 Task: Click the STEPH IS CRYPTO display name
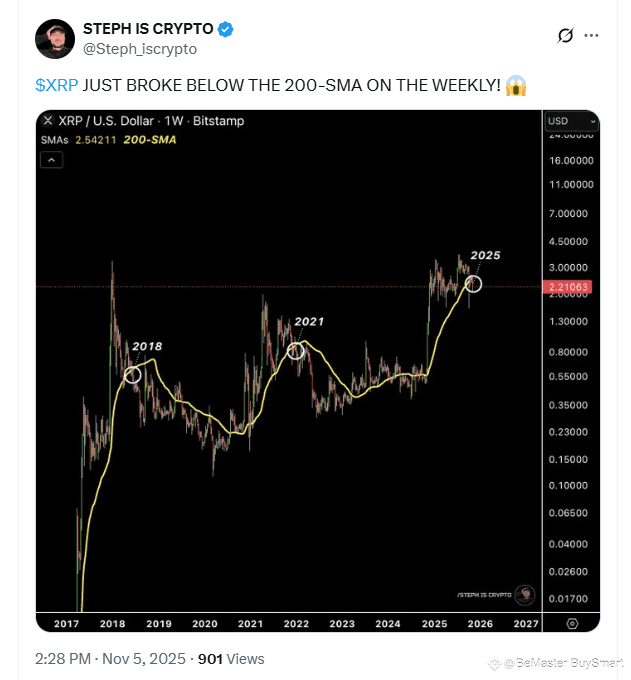148,29
